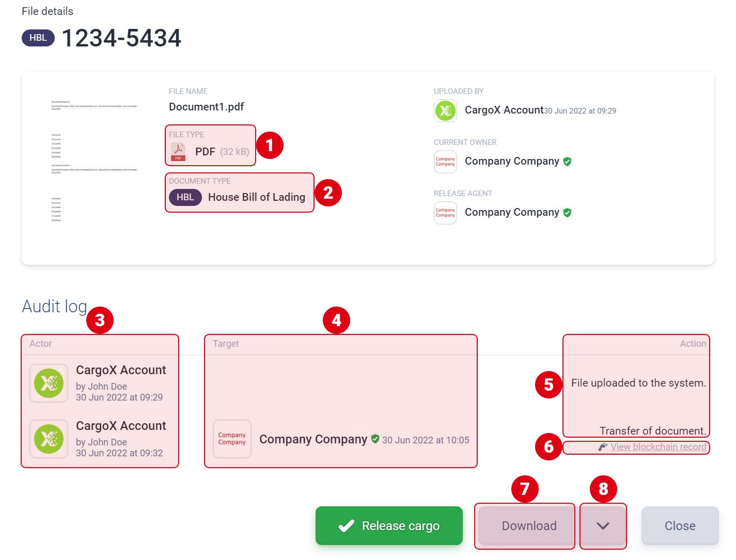The width and height of the screenshot is (736, 560).
Task: Click the PDF file type icon
Action: (178, 152)
